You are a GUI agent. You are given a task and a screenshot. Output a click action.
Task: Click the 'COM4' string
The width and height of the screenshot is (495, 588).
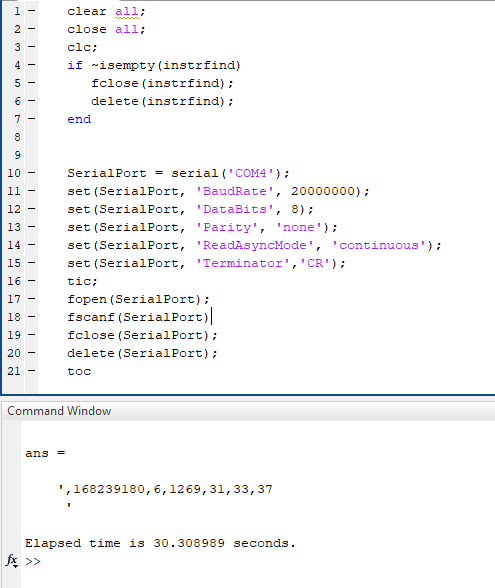pyautogui.click(x=251, y=173)
